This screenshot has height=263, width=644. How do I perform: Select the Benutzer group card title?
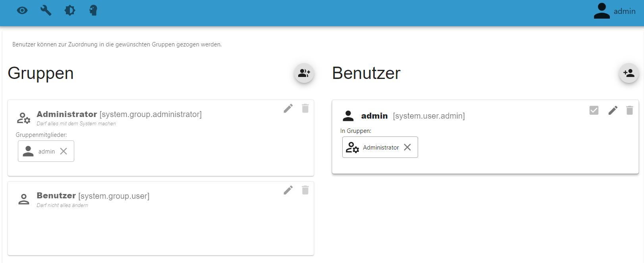(x=56, y=196)
